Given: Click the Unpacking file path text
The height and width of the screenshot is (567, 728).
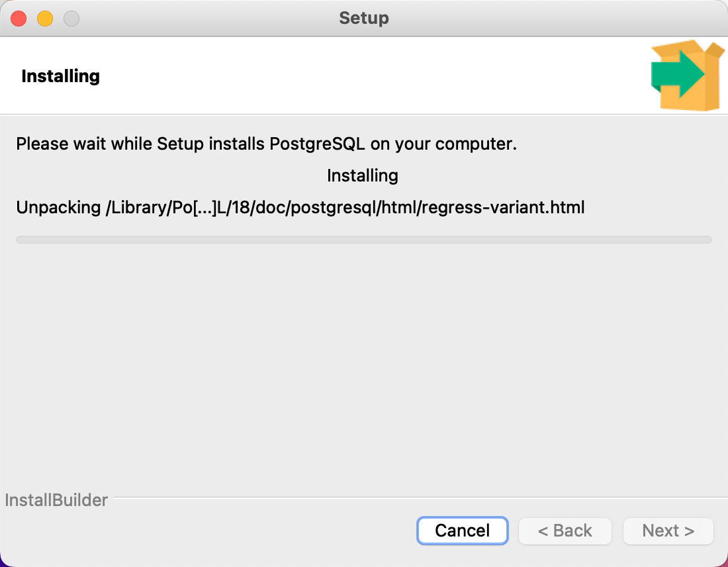Looking at the screenshot, I should coord(300,207).
